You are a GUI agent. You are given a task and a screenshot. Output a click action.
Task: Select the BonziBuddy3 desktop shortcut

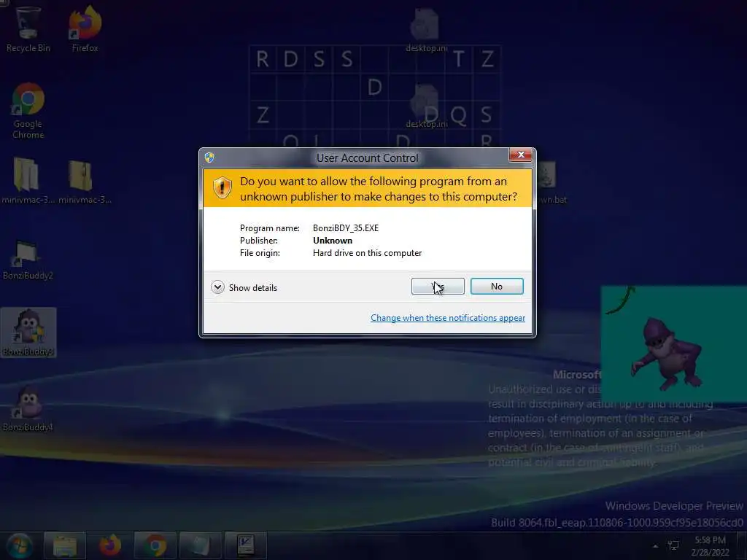(x=28, y=332)
